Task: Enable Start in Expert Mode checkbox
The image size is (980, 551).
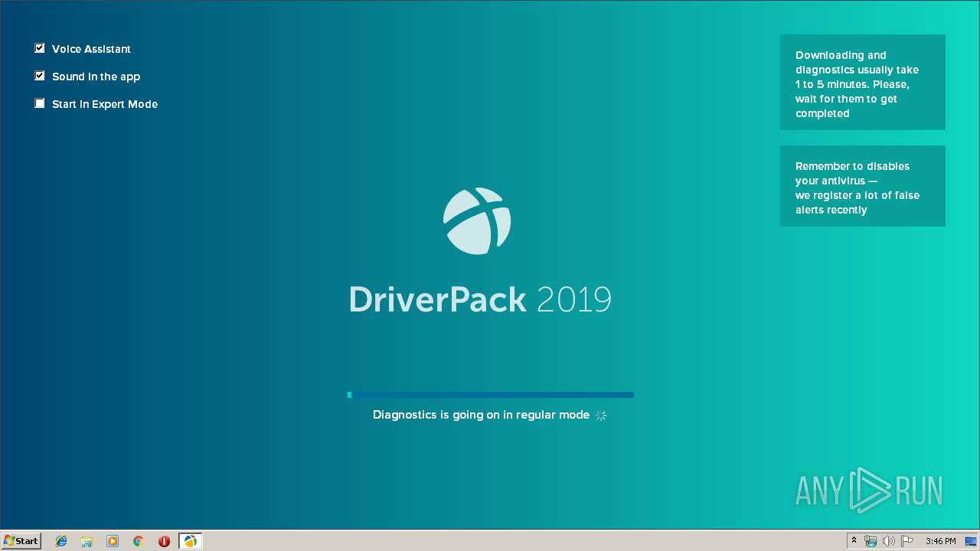Action: point(40,103)
